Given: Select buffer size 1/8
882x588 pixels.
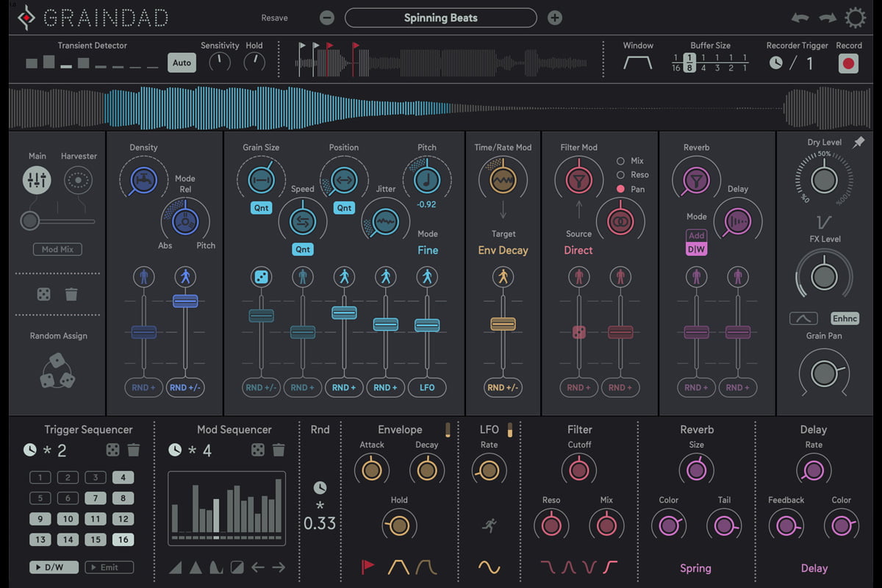Looking at the screenshot, I should 689,62.
